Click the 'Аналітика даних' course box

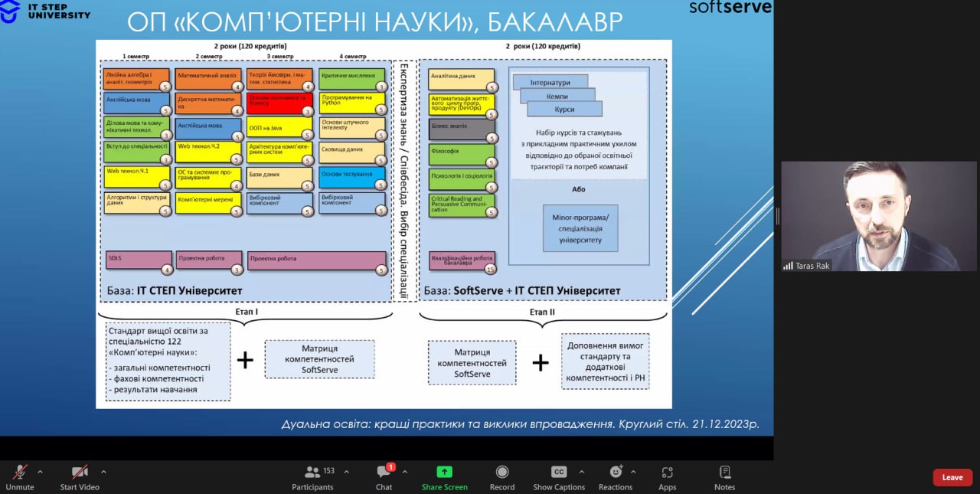click(462, 80)
